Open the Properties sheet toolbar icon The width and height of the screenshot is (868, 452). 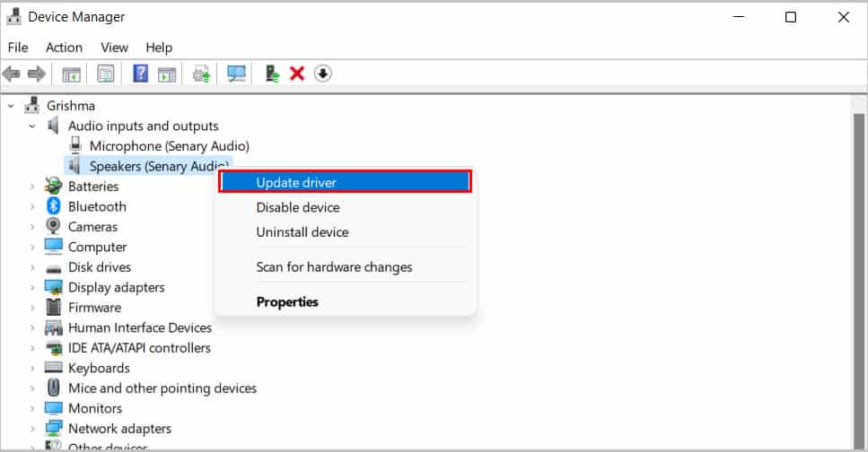[x=105, y=74]
